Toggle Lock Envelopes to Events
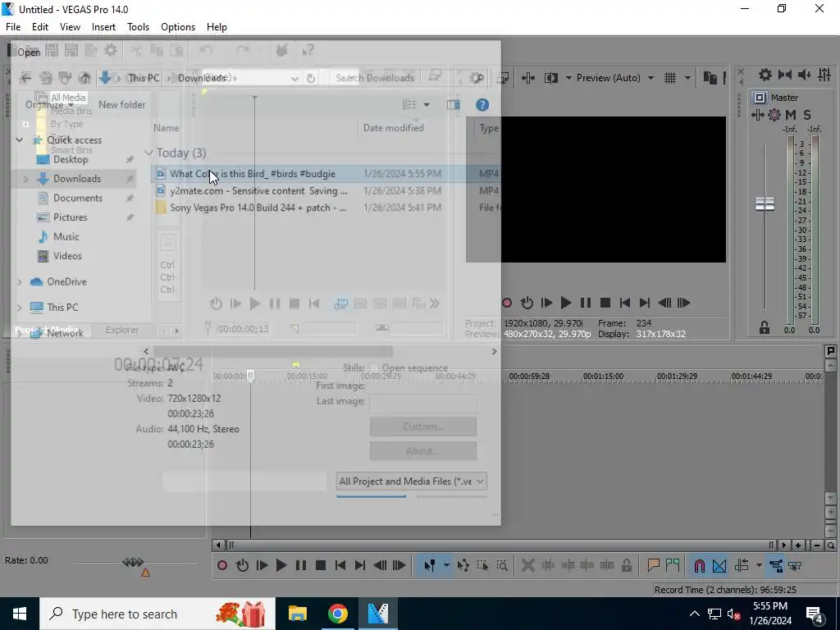840x630 pixels. [776, 565]
